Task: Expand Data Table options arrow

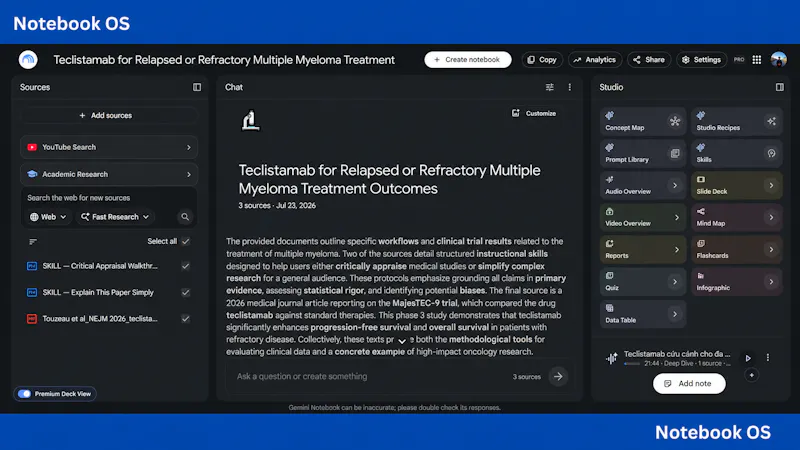Action: pyautogui.click(x=675, y=315)
